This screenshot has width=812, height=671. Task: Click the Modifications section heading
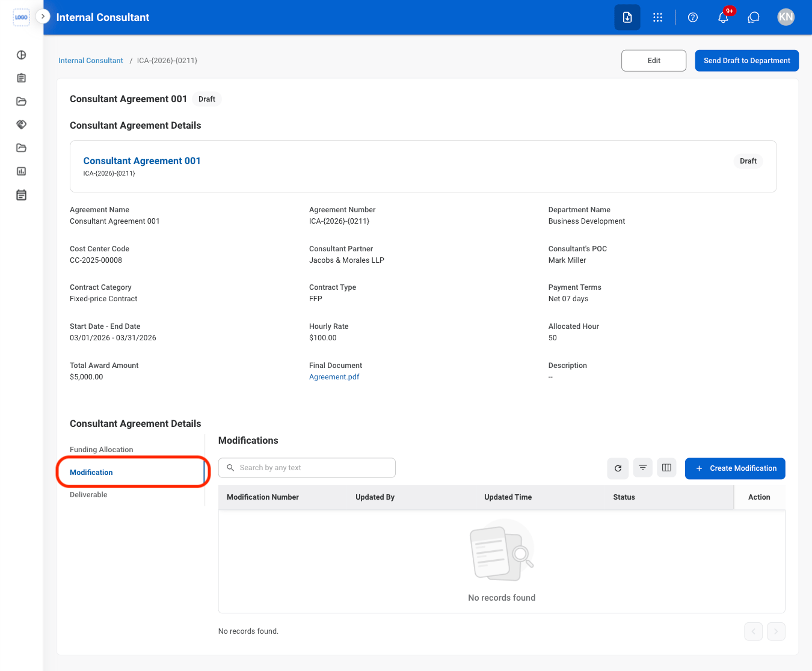[x=248, y=441]
